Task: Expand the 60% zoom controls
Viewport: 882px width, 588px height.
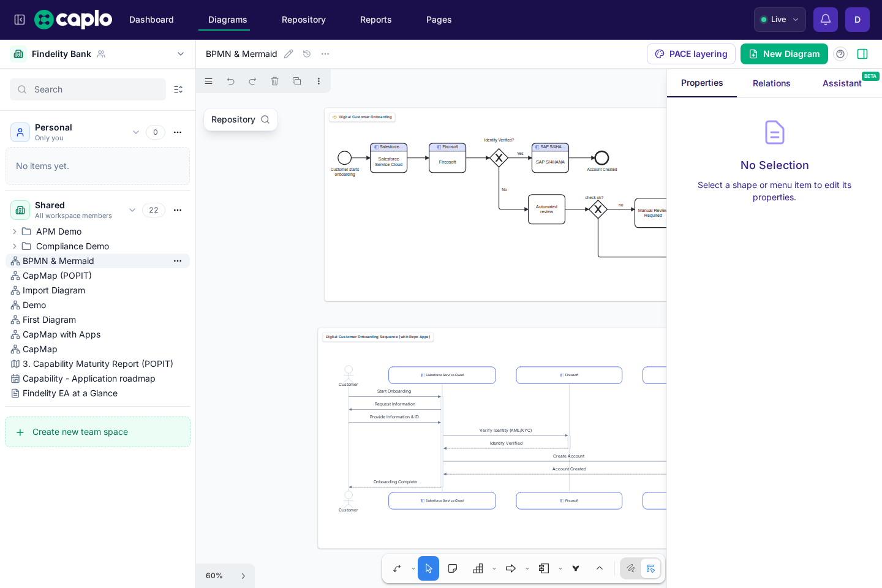Action: [243, 576]
